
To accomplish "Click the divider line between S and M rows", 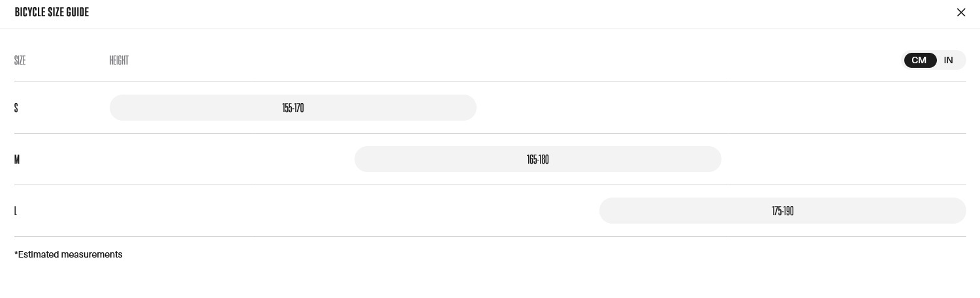I will (x=490, y=133).
